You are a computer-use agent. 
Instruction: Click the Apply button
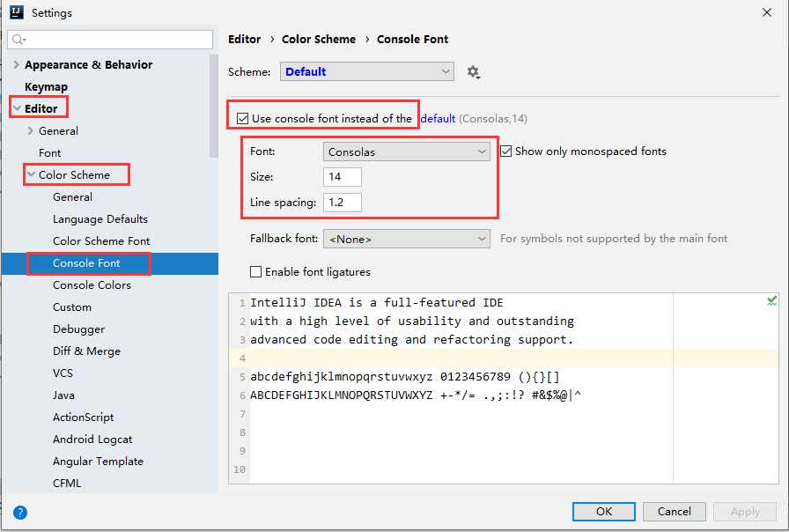[745, 512]
